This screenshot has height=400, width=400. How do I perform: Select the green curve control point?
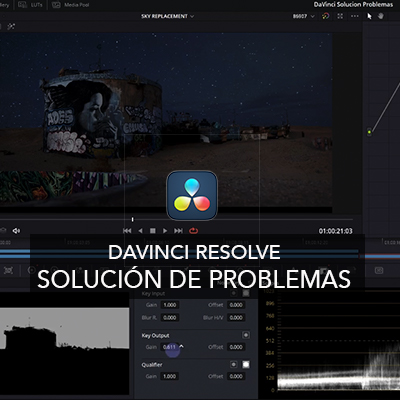[x=369, y=132]
